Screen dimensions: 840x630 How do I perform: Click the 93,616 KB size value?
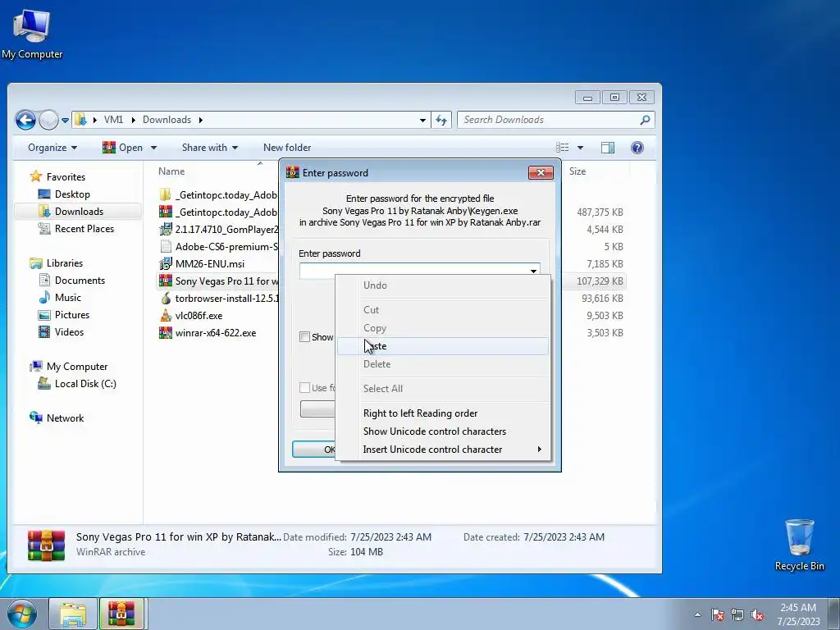coord(602,299)
